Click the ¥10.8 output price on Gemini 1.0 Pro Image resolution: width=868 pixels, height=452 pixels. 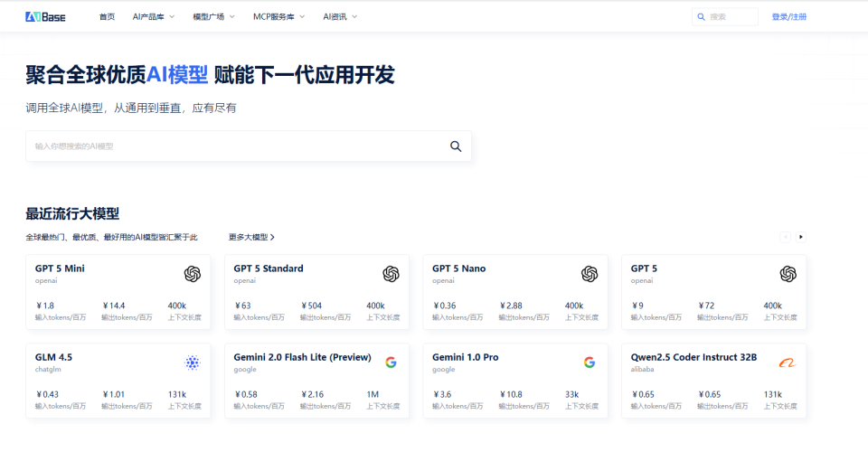(511, 394)
